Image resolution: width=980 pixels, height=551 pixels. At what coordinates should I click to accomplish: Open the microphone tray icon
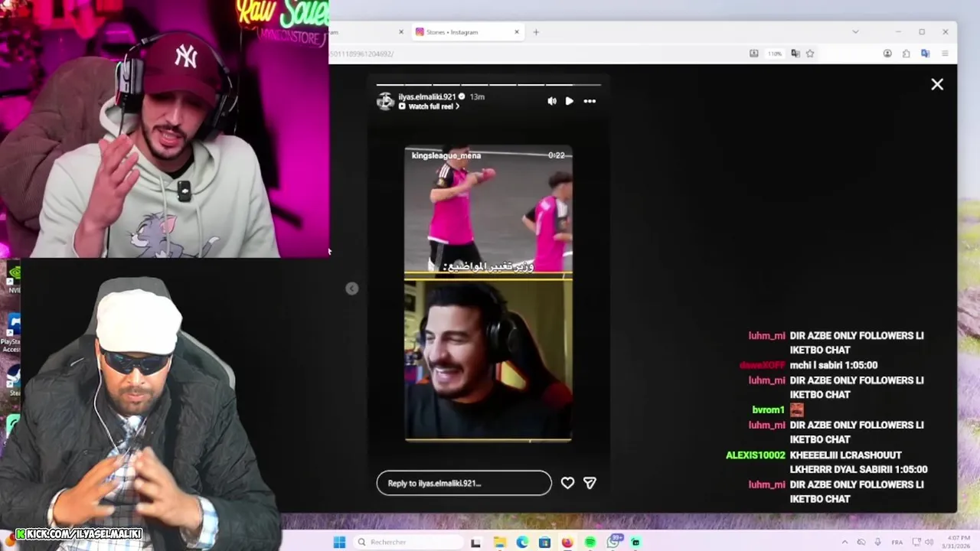click(877, 542)
